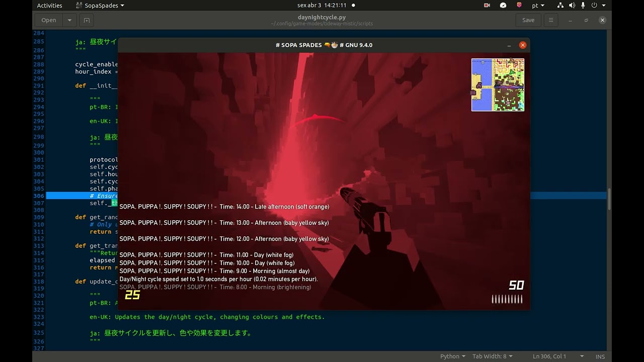The width and height of the screenshot is (644, 362).
Task: Click Activities in the top bar
Action: [x=50, y=6]
